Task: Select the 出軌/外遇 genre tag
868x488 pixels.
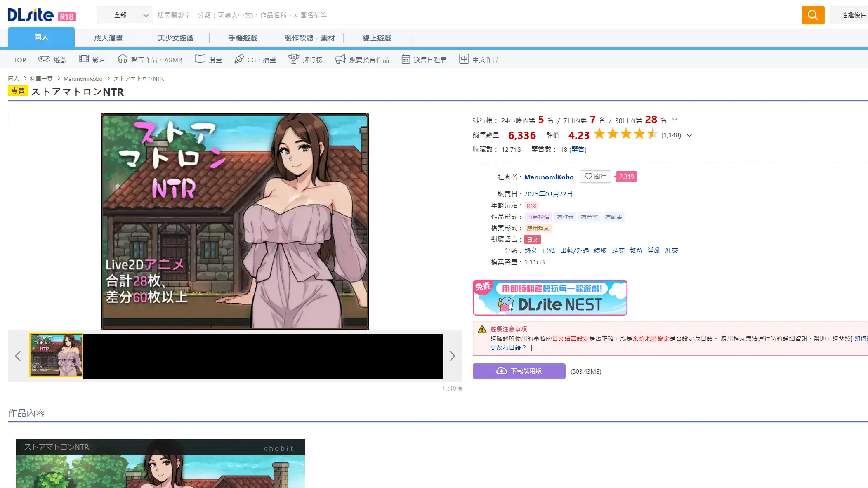Action: coord(574,250)
